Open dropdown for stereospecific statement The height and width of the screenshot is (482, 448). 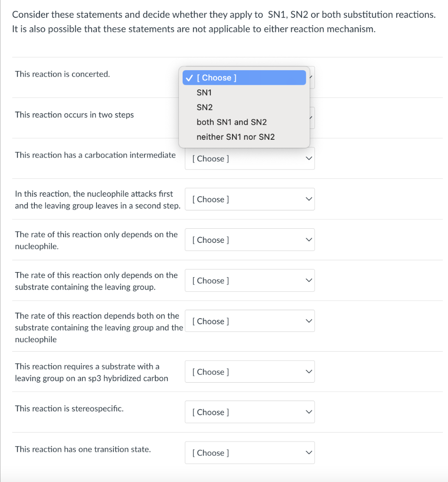(x=250, y=412)
